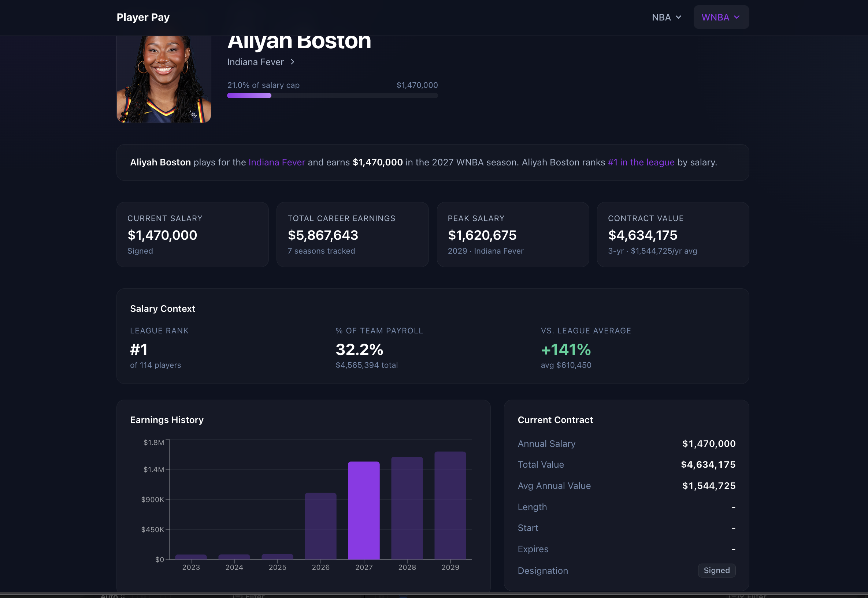Image resolution: width=868 pixels, height=598 pixels.
Task: Click Aliyah Boston's player photo
Action: 164,79
